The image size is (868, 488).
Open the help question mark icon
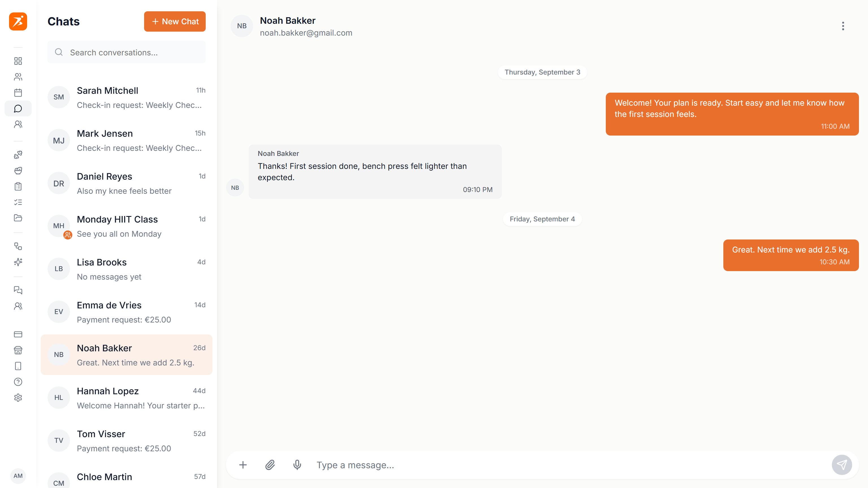pos(18,382)
